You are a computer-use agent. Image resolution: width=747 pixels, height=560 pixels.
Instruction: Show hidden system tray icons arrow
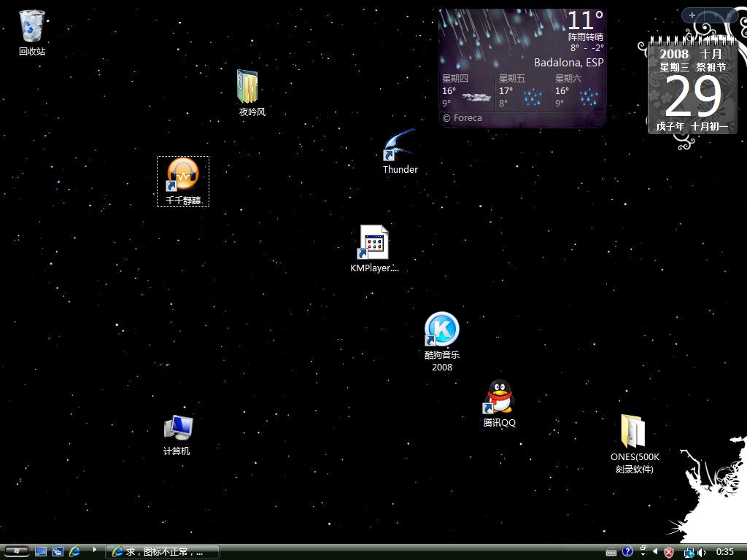coord(654,552)
